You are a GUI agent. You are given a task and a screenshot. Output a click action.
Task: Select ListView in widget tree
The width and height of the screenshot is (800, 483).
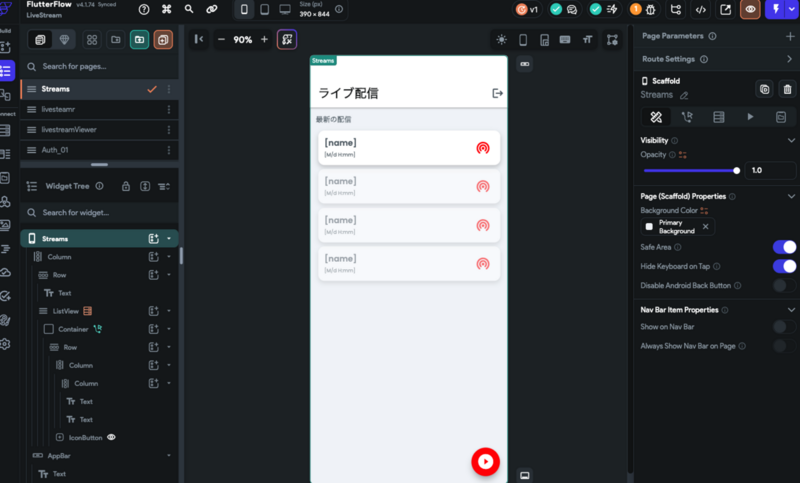pyautogui.click(x=66, y=311)
